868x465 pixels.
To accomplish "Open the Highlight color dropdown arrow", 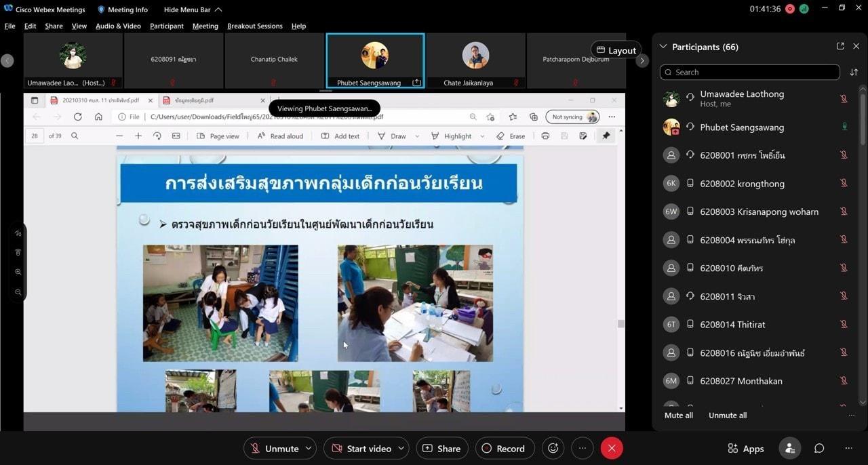I will coord(482,136).
